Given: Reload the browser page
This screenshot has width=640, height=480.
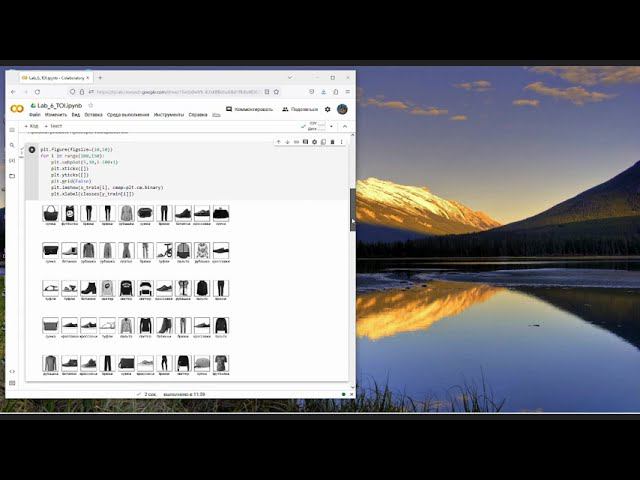Looking at the screenshot, I should coord(38,92).
